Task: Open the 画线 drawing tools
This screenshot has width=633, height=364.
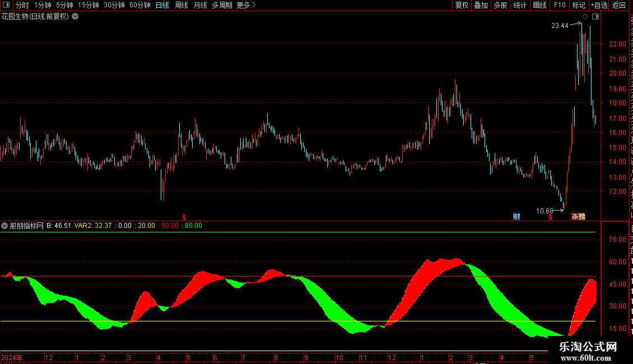Action: click(x=540, y=5)
